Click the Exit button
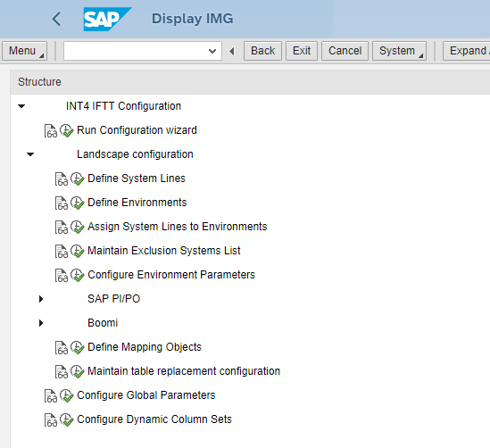Image resolution: width=490 pixels, height=448 pixels. pos(302,51)
